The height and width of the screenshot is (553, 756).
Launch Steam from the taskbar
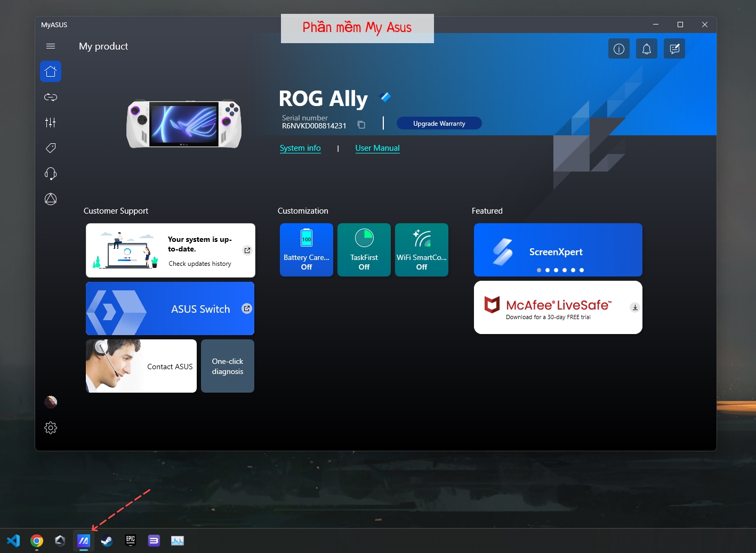(107, 541)
